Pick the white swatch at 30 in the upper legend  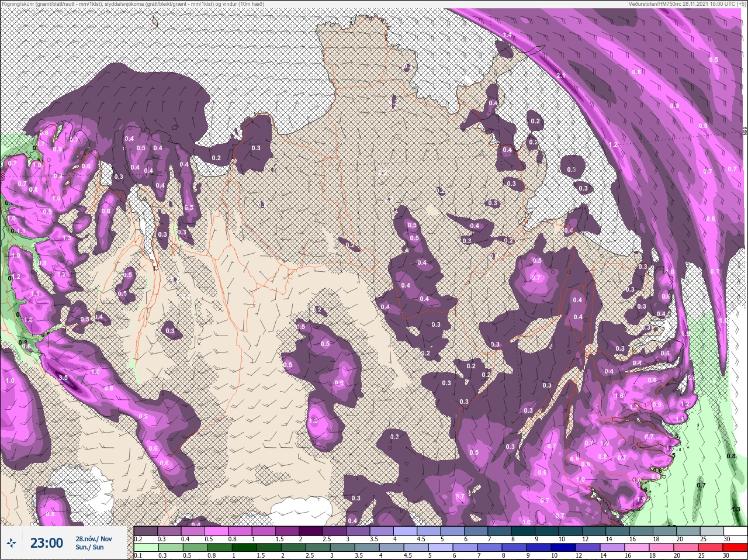(x=735, y=531)
